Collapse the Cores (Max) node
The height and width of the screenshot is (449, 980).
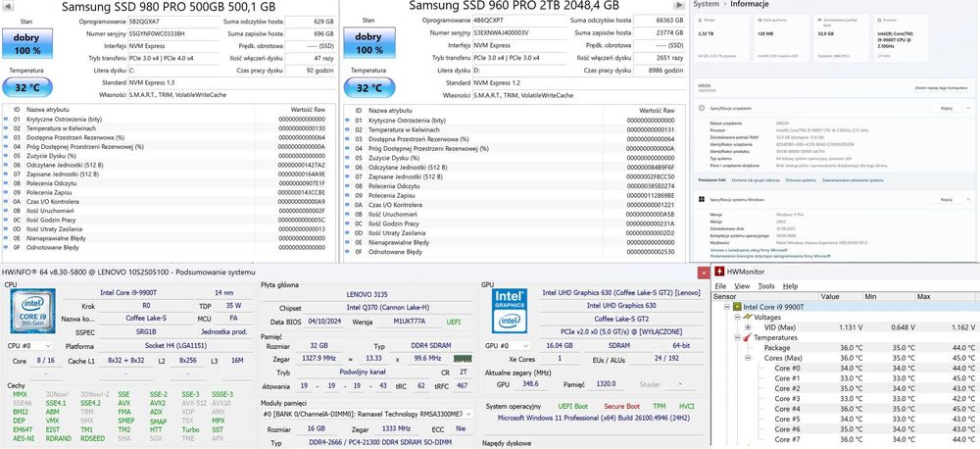click(x=748, y=358)
